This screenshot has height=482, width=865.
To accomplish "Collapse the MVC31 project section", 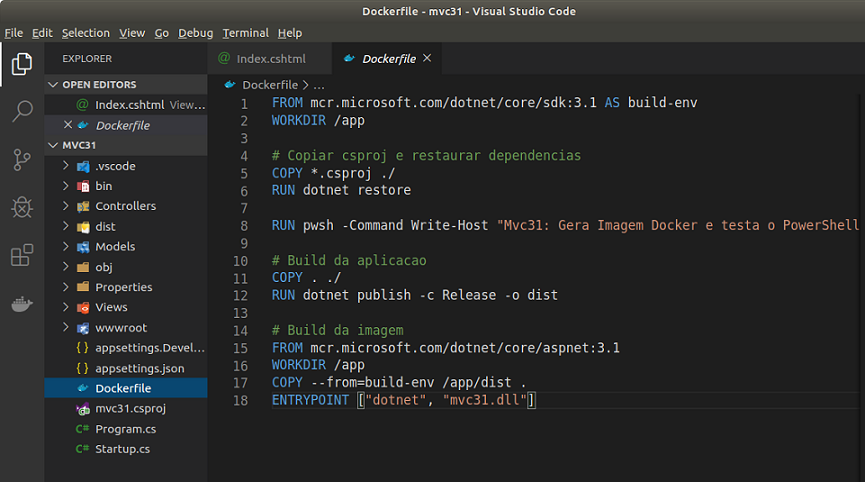I will coord(54,145).
